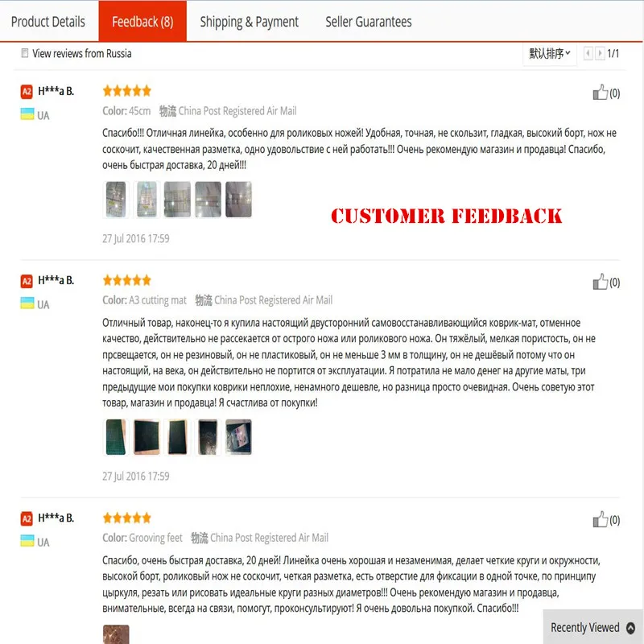Image resolution: width=644 pixels, height=644 pixels.
Task: Click the Recently Viewed up-arrow icon
Action: (630, 628)
